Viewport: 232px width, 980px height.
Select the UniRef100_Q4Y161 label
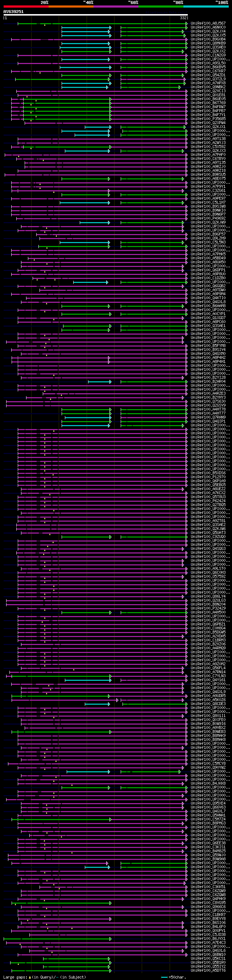click(x=208, y=680)
